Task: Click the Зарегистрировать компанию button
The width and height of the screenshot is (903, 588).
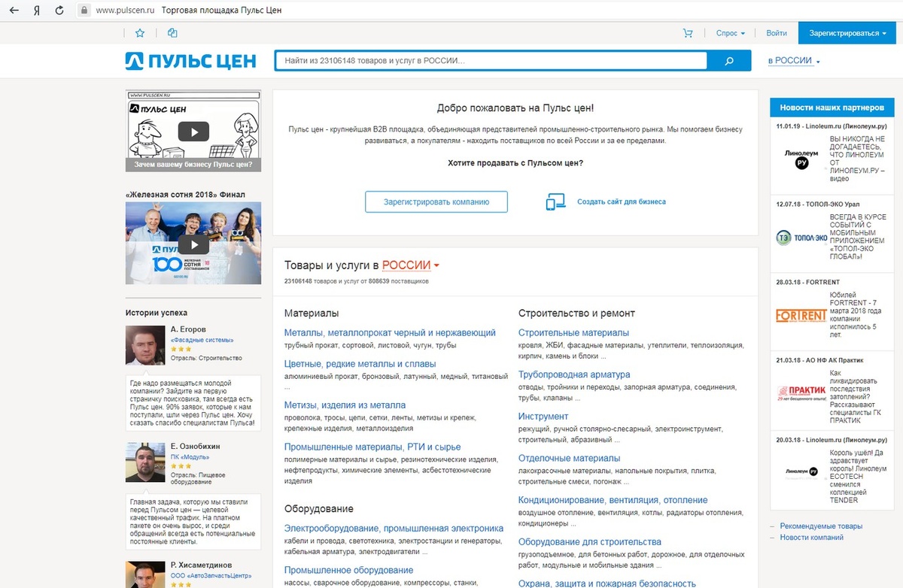Action: (436, 202)
